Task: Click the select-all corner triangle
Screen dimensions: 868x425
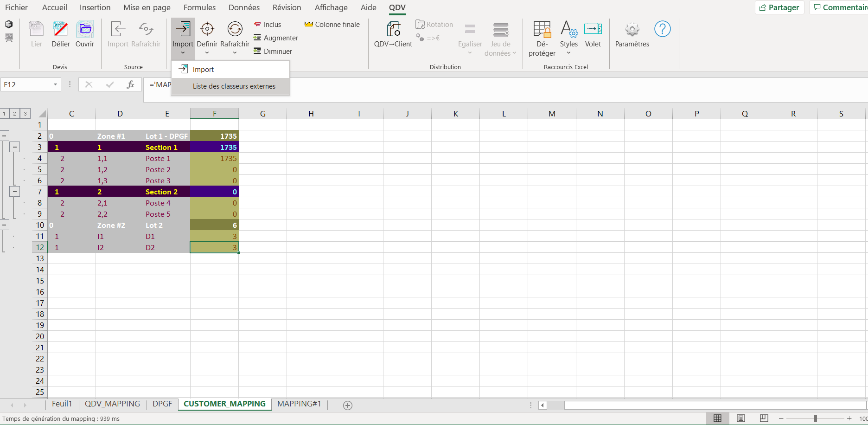Action: click(42, 114)
